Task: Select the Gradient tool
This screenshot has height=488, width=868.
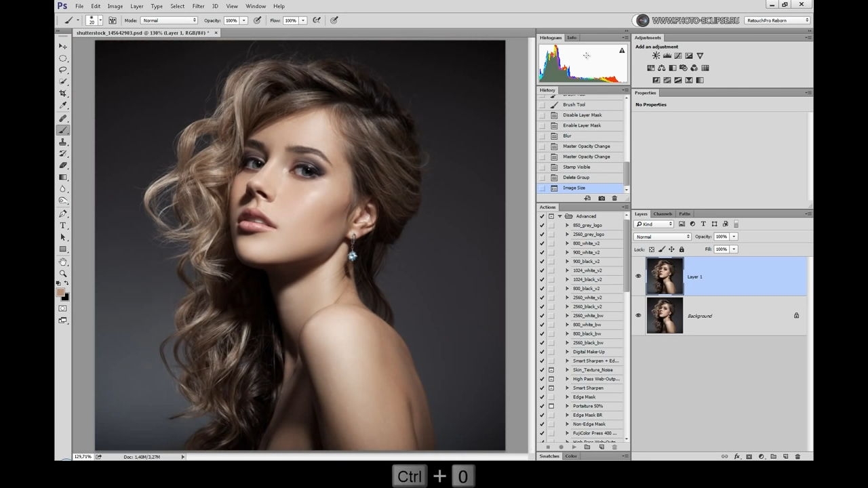Action: pos(63,178)
